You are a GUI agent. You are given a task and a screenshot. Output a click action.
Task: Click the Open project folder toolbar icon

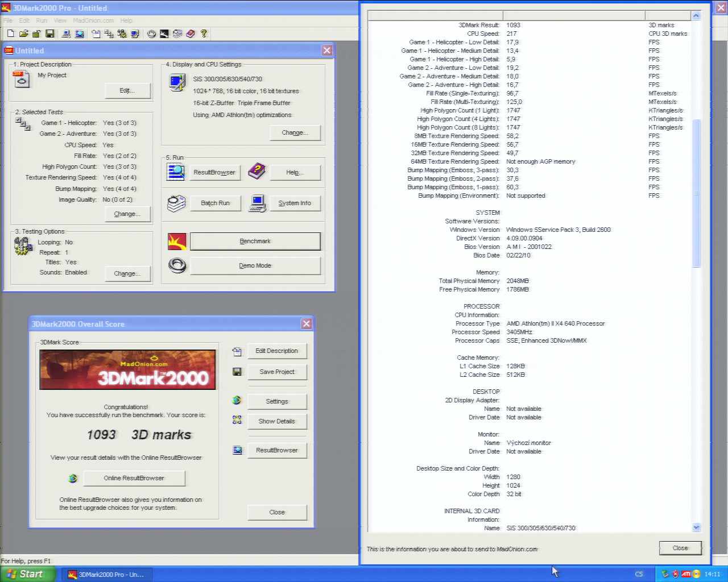tap(24, 34)
